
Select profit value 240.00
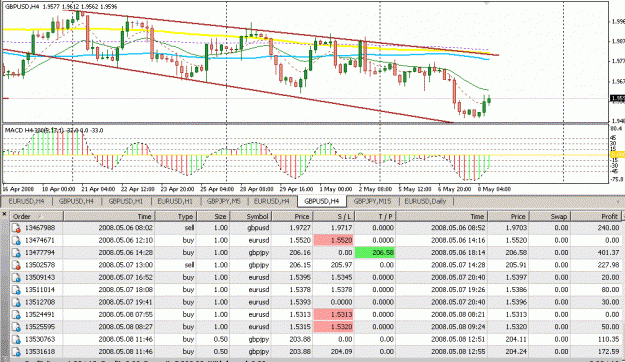(x=608, y=228)
